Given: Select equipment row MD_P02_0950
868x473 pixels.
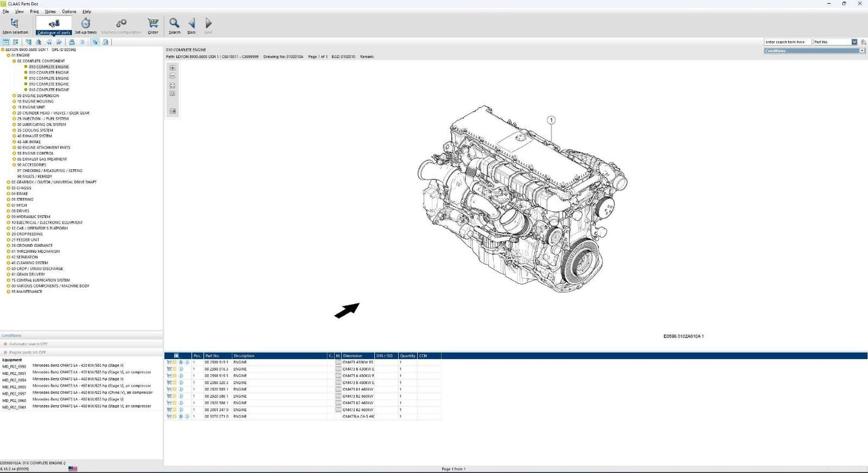Looking at the screenshot, I should pyautogui.click(x=63, y=366).
